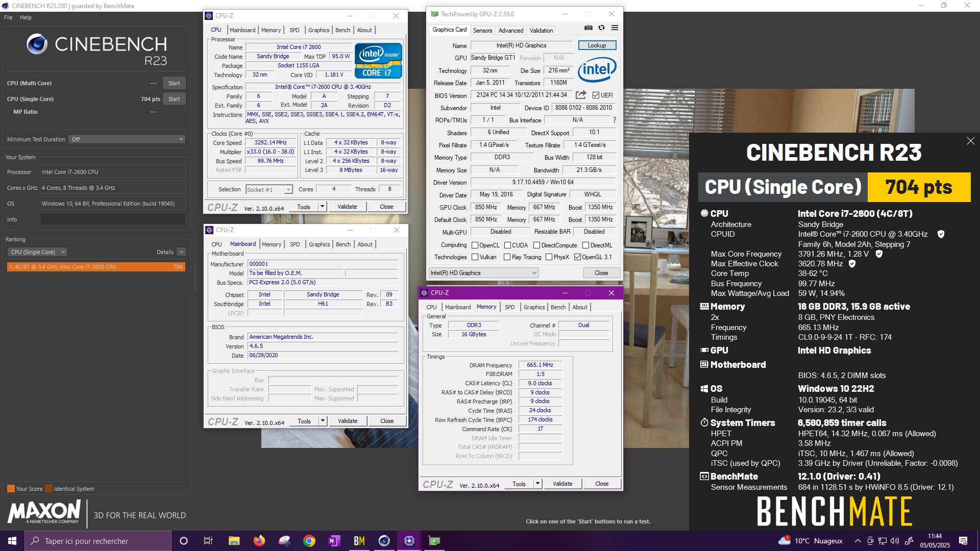Open Windows Start menu
980x551 pixels.
click(12, 541)
